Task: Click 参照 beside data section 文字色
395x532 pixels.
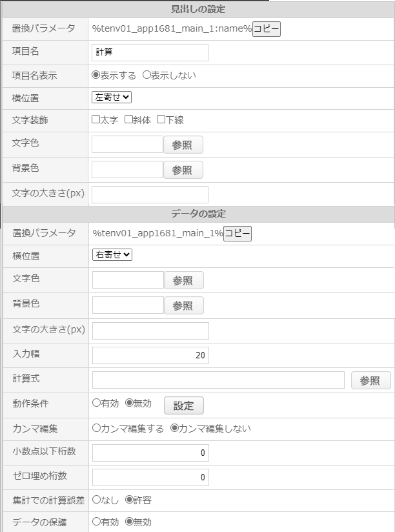Action: pos(184,280)
